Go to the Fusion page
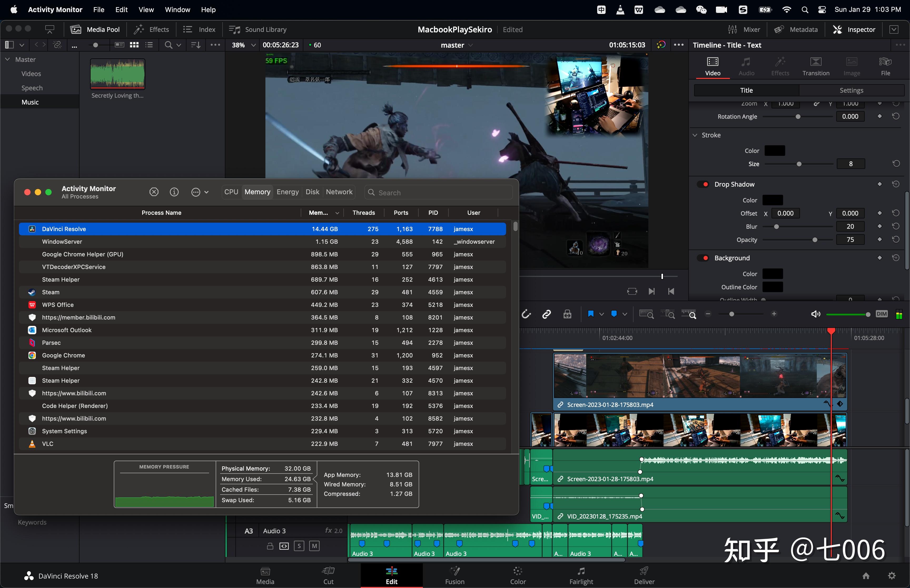910x588 pixels. [455, 576]
